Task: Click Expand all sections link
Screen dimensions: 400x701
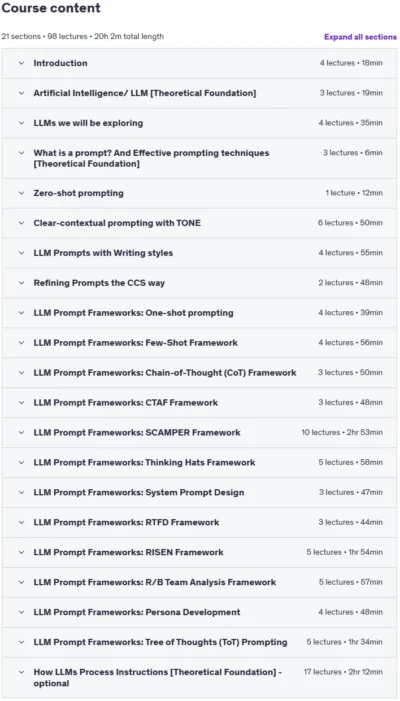Action: tap(360, 37)
